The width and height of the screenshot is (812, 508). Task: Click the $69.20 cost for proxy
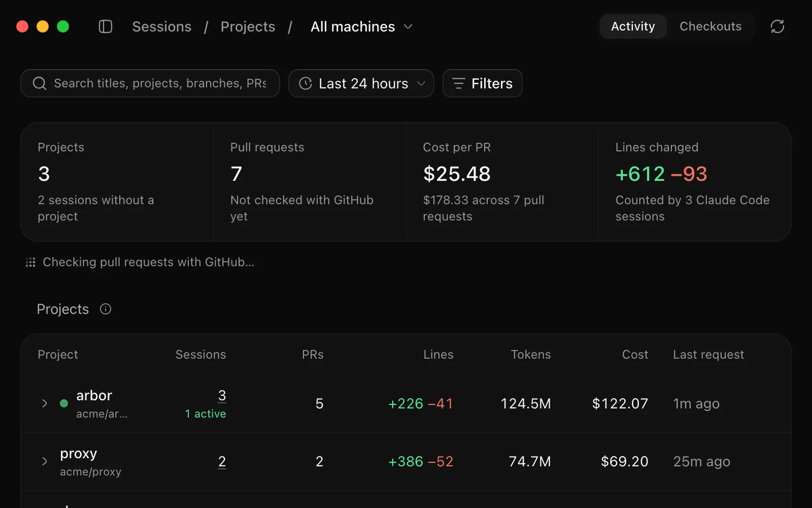[x=625, y=461]
